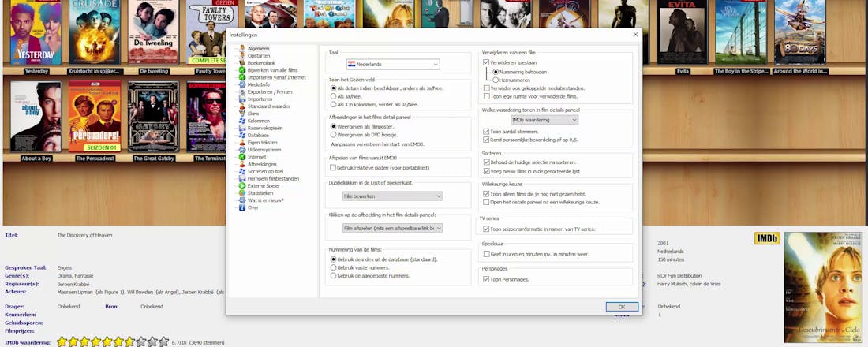
Task: Select The Boy in the Stripe... poster
Action: 741,32
